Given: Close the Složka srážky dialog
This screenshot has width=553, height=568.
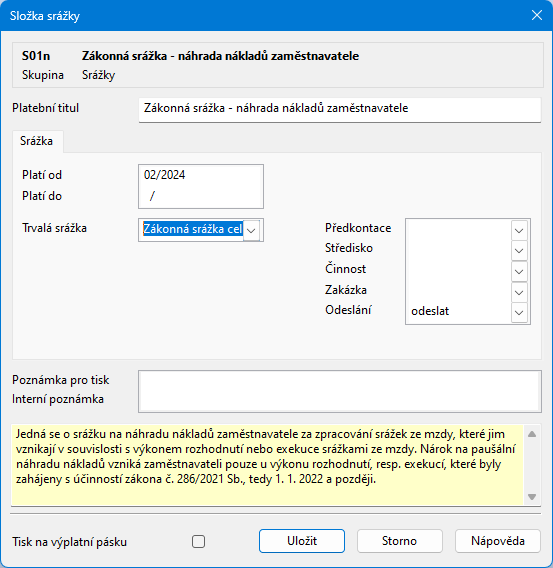Looking at the screenshot, I should point(536,15).
